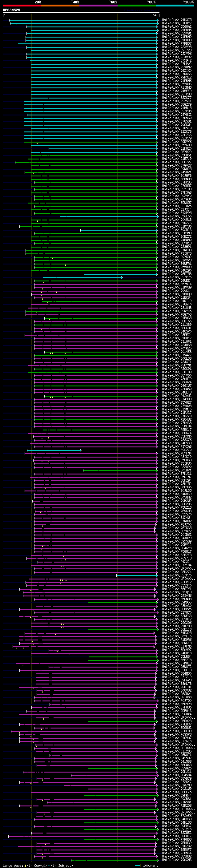197x868 pixels.
Task: Select label UniRef100_Q41587
Action: [x=177, y=759]
